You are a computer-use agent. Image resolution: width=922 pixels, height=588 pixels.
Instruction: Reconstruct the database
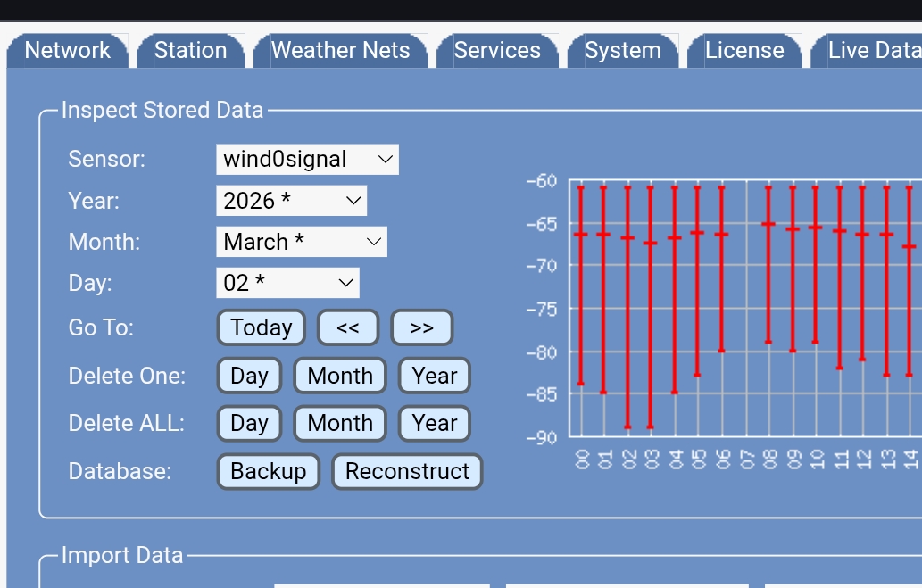point(407,471)
